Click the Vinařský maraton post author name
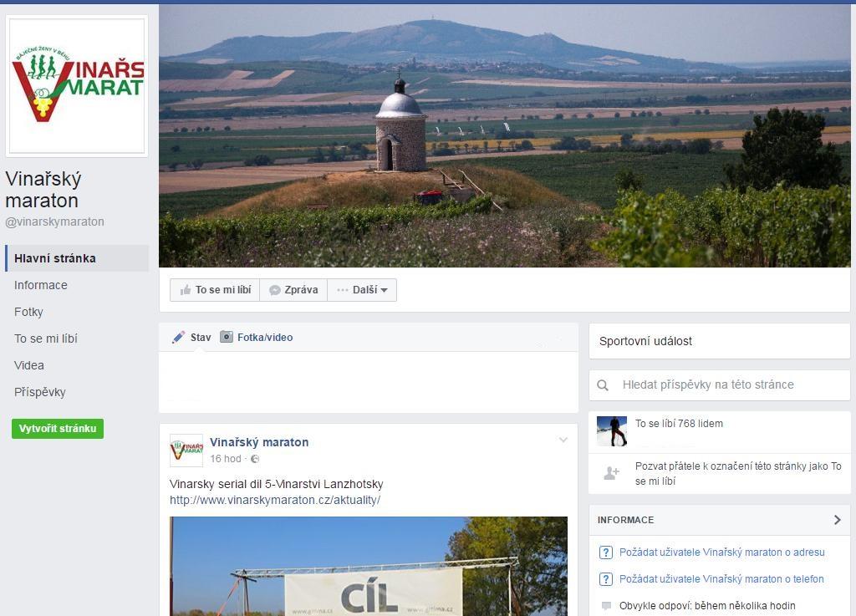Screen dimensions: 856x616 tap(259, 442)
